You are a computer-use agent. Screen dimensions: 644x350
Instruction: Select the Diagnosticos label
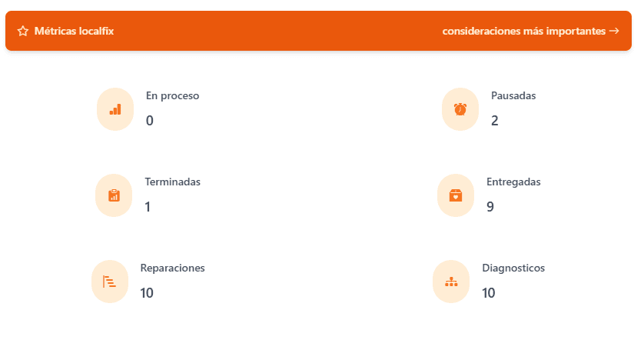coord(513,268)
